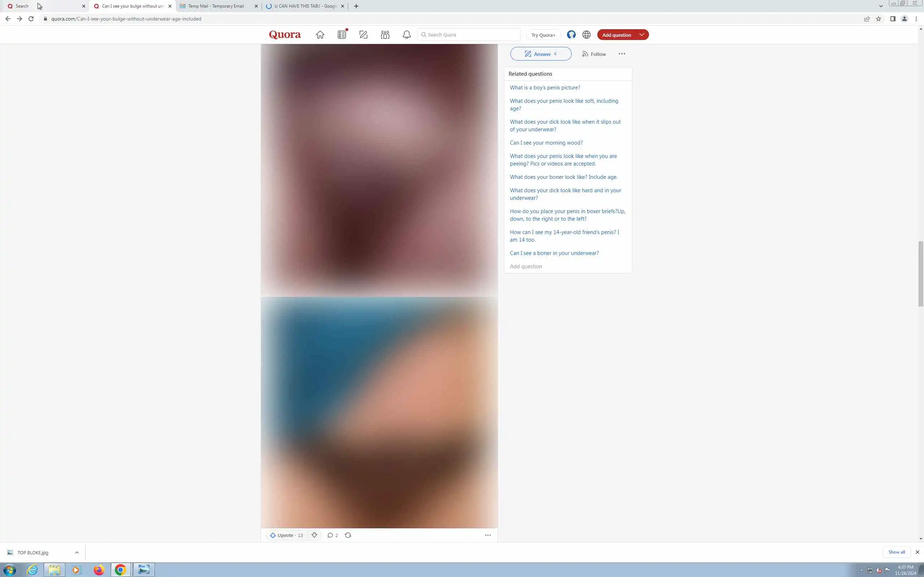Open the profile avatar menu

tap(571, 35)
